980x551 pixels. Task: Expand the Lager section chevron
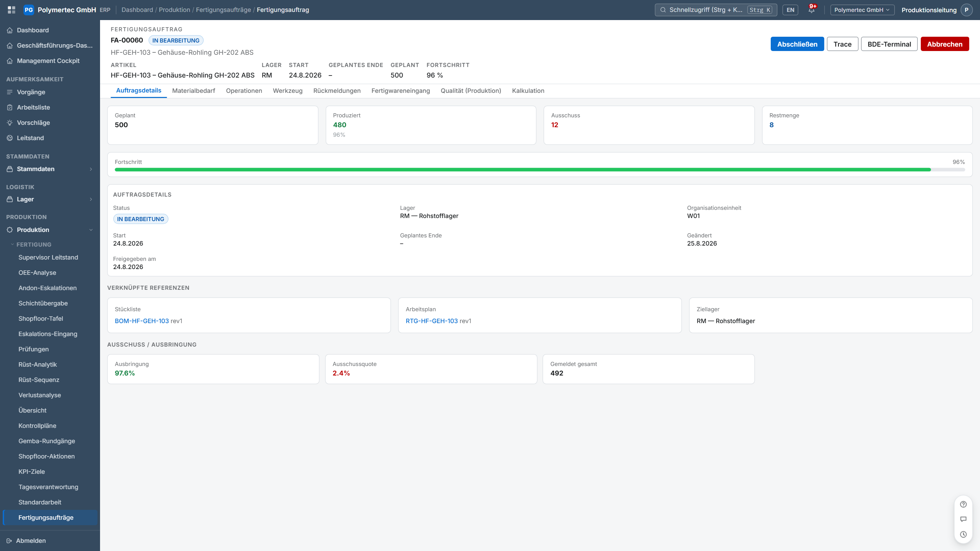(x=91, y=199)
